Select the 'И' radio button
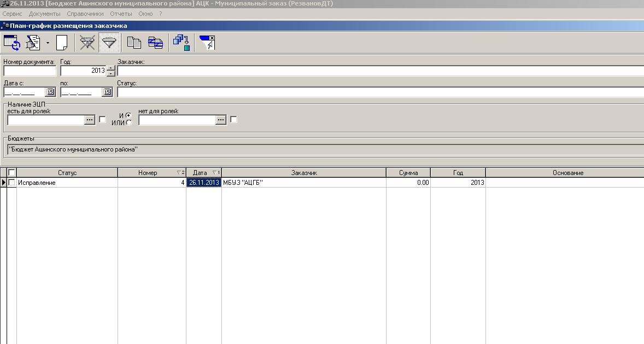 point(128,115)
